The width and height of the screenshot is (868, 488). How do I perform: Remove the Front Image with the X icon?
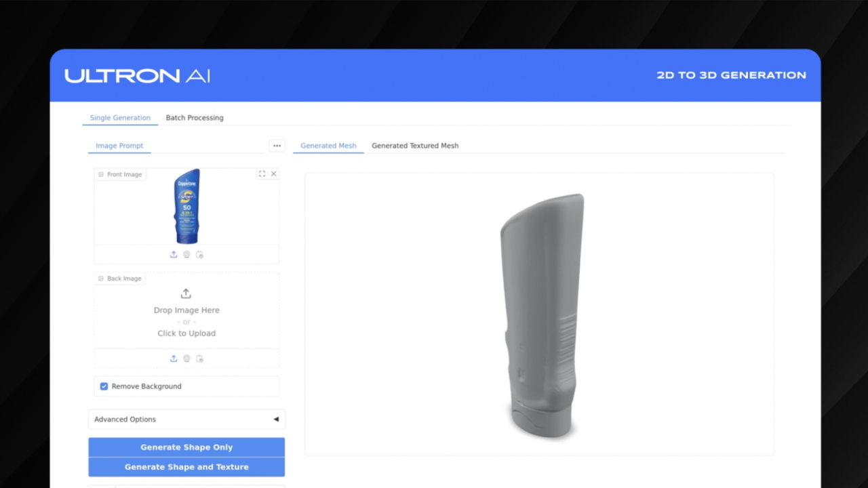pos(274,174)
